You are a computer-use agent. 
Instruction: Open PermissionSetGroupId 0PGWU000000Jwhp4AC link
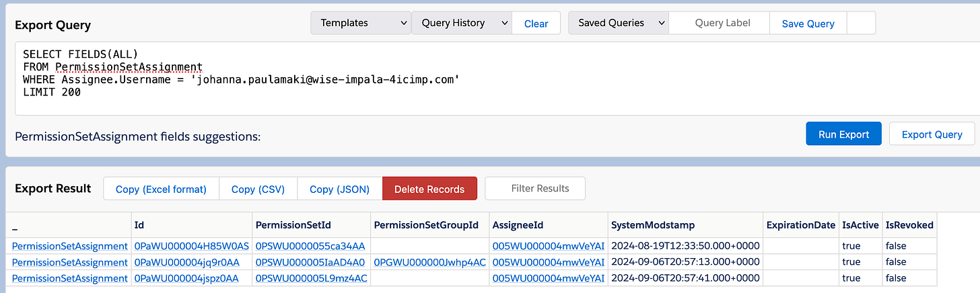click(x=429, y=262)
